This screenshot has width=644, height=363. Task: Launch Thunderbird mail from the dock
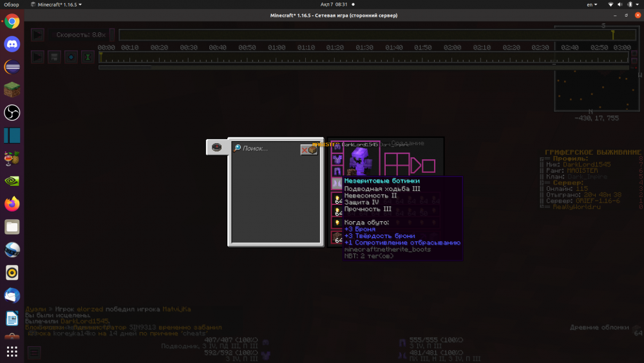(x=12, y=295)
